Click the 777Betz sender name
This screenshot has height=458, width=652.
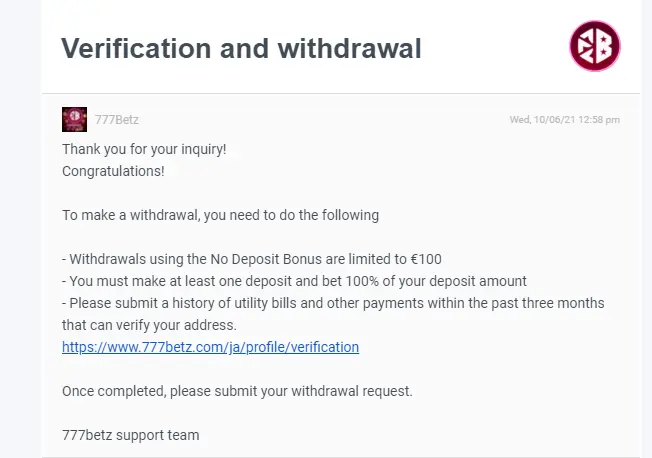point(116,120)
